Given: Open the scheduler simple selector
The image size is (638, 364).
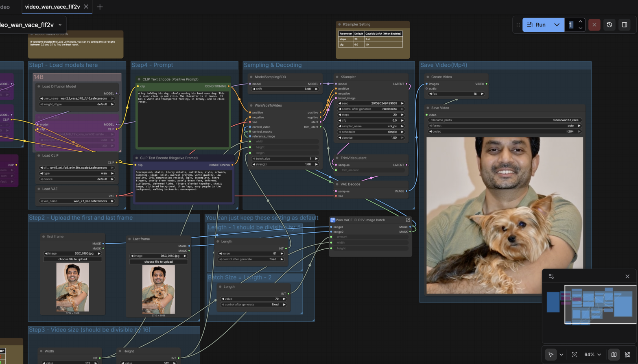Looking at the screenshot, I should point(371,132).
